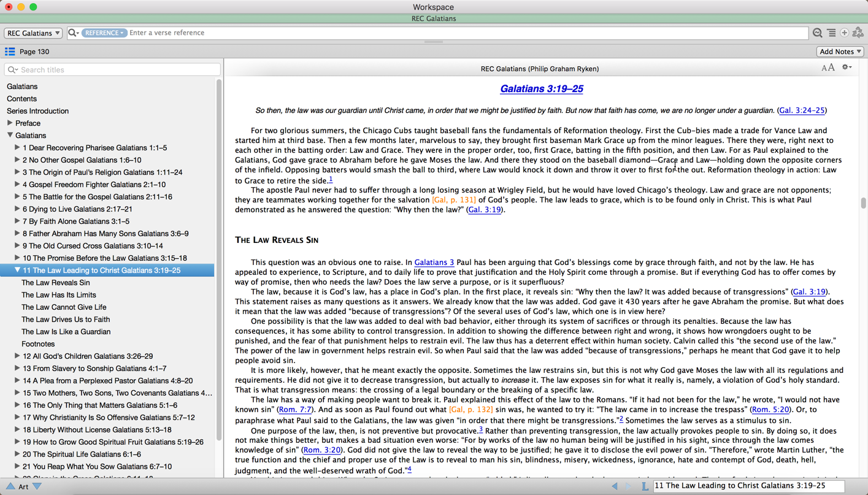Click the search options lines icon

point(831,33)
